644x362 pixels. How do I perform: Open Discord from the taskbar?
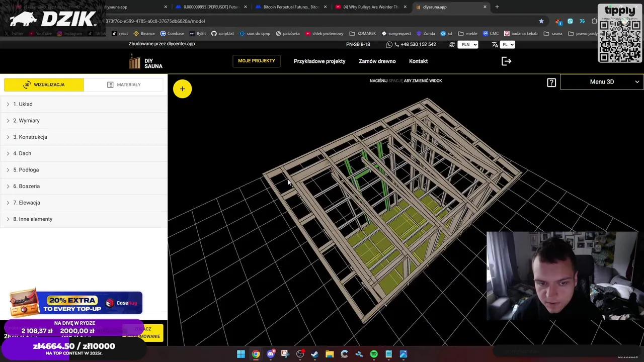click(x=271, y=354)
